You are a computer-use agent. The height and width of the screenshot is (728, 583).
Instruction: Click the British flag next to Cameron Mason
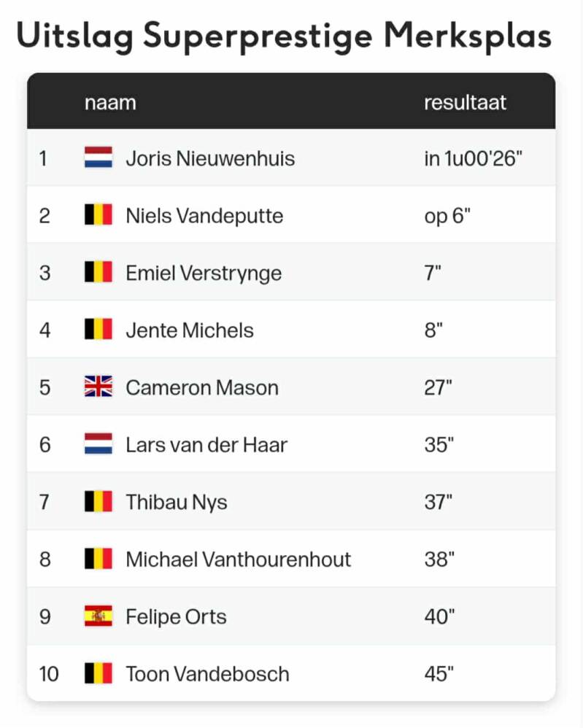click(x=99, y=387)
